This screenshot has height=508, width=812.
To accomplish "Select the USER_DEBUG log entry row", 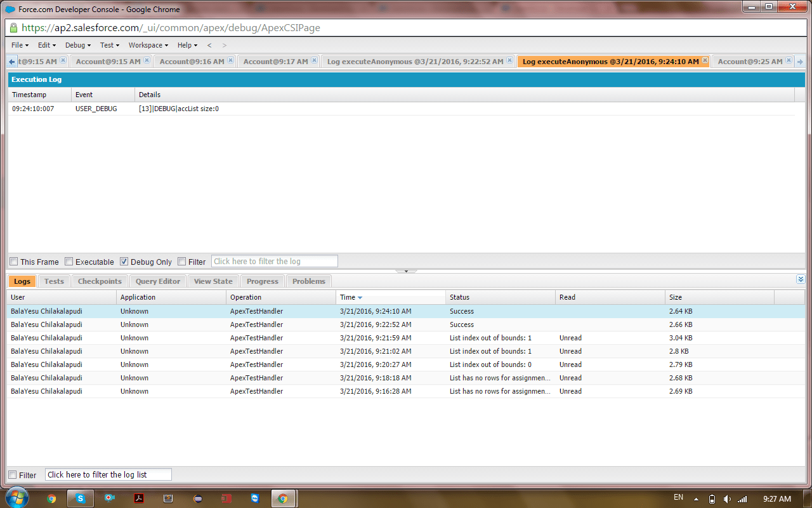I will (401, 109).
